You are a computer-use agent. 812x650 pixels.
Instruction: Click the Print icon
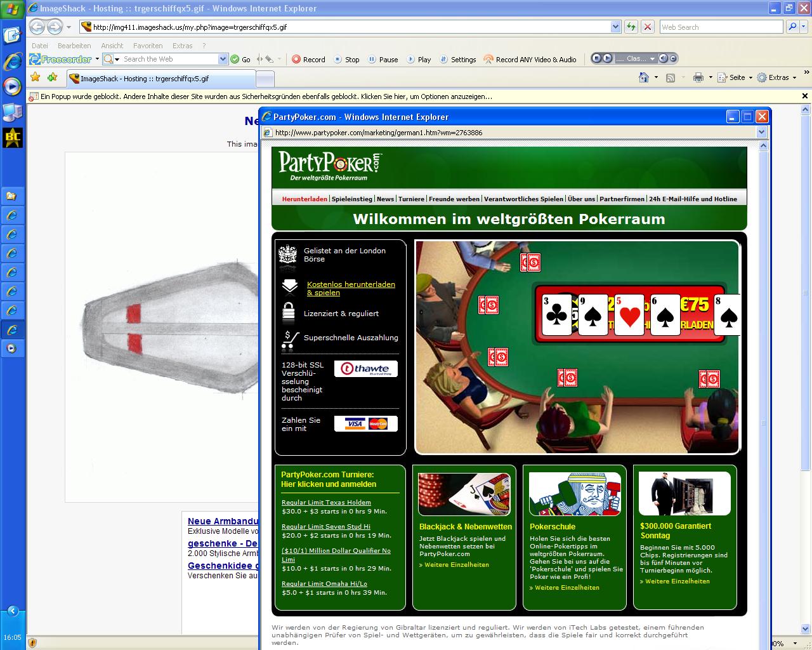coord(698,77)
